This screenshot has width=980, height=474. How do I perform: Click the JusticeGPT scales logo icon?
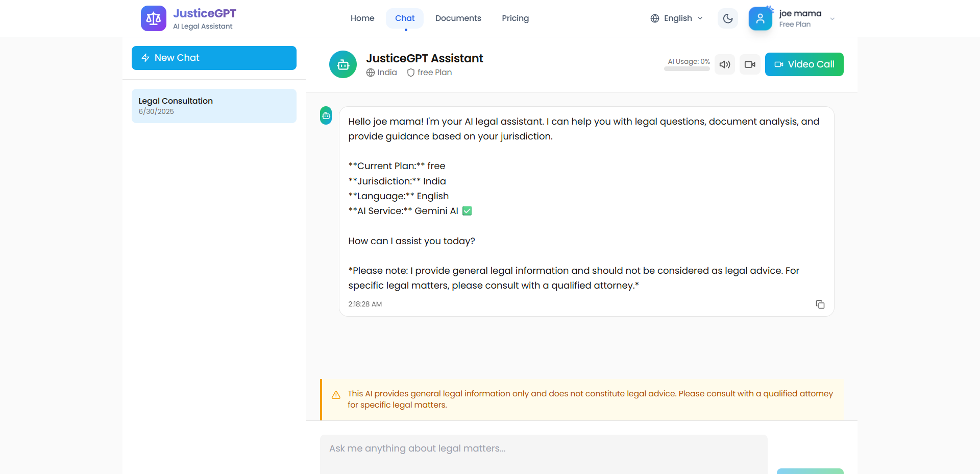153,18
